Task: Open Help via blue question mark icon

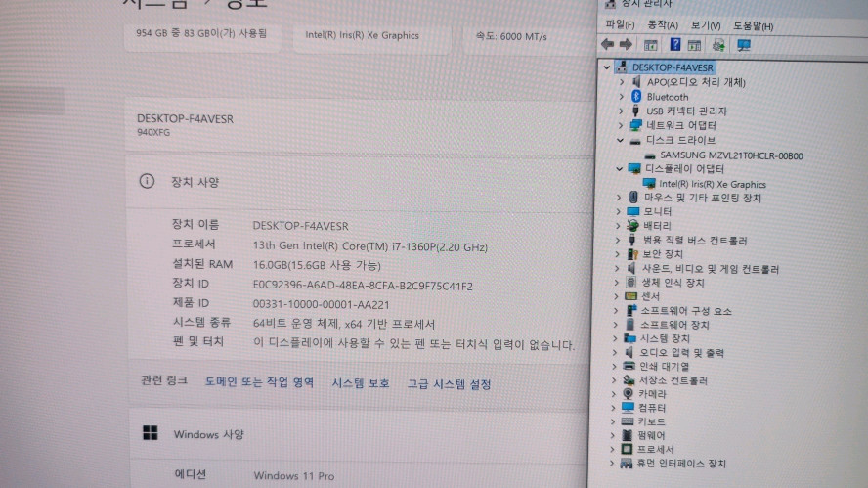Action: (x=675, y=44)
